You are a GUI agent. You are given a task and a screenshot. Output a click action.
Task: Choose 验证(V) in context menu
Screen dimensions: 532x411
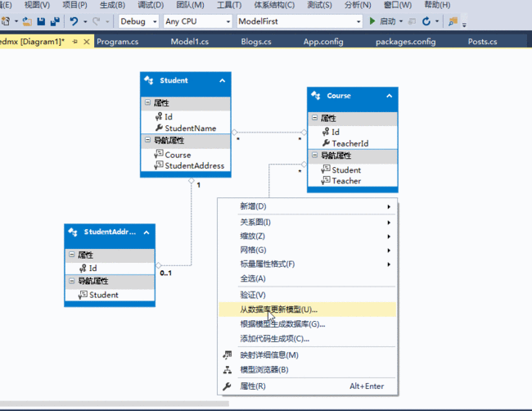coord(308,295)
